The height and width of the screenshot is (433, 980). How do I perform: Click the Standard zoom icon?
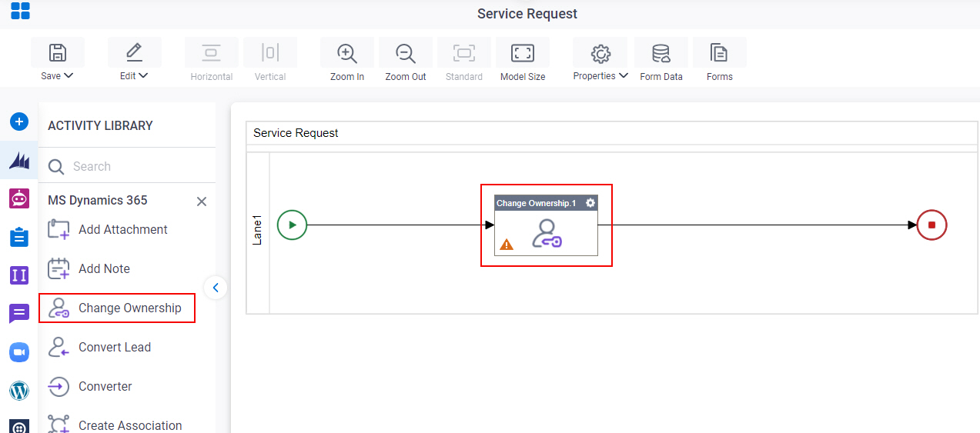[x=464, y=52]
